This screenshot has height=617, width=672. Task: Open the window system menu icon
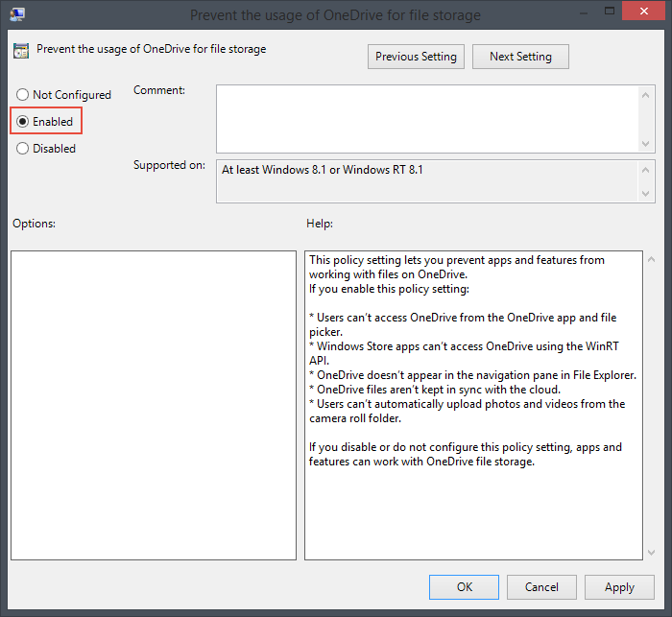tap(17, 14)
